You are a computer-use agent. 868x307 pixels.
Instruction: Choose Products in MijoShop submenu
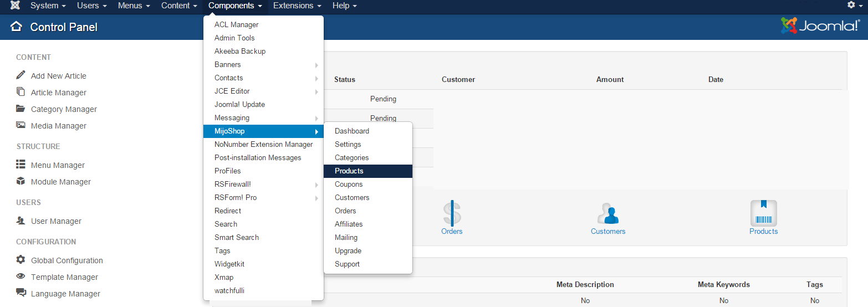[x=368, y=171]
